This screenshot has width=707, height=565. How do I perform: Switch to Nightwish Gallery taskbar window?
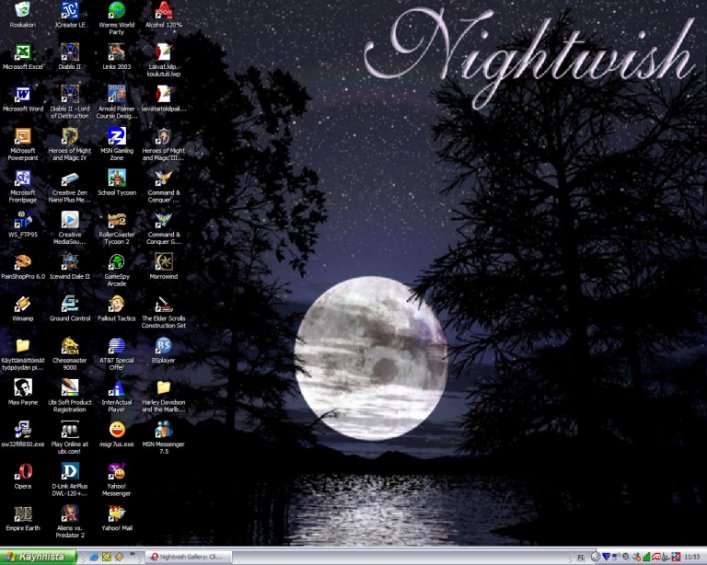coord(189,557)
